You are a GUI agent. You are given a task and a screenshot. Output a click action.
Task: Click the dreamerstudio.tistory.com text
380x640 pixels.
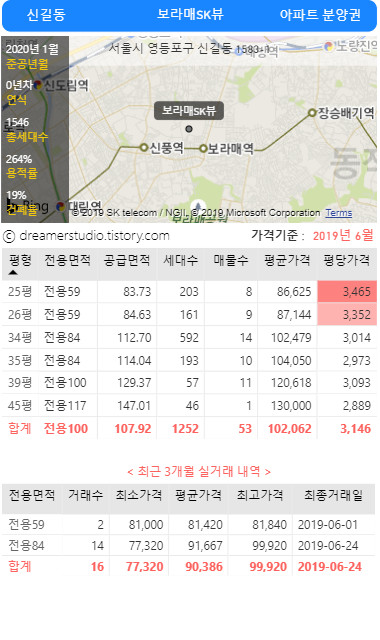[x=94, y=236]
